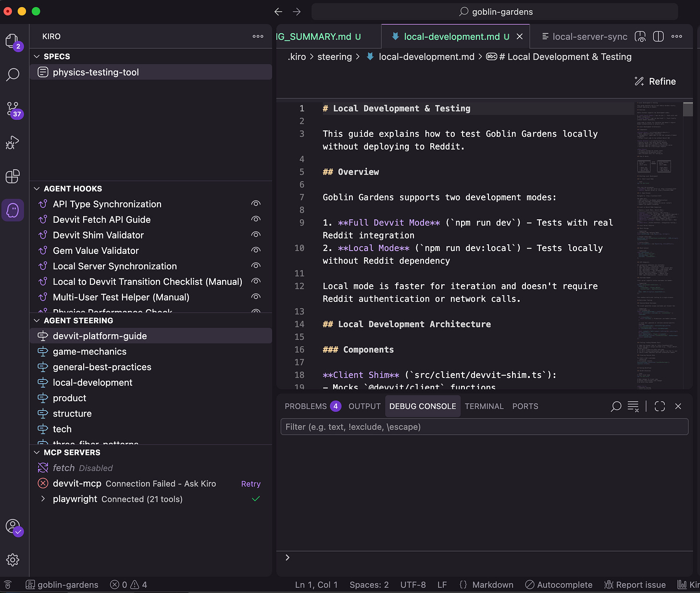Toggle the Multi-User Test Helper hook eye

click(x=256, y=297)
